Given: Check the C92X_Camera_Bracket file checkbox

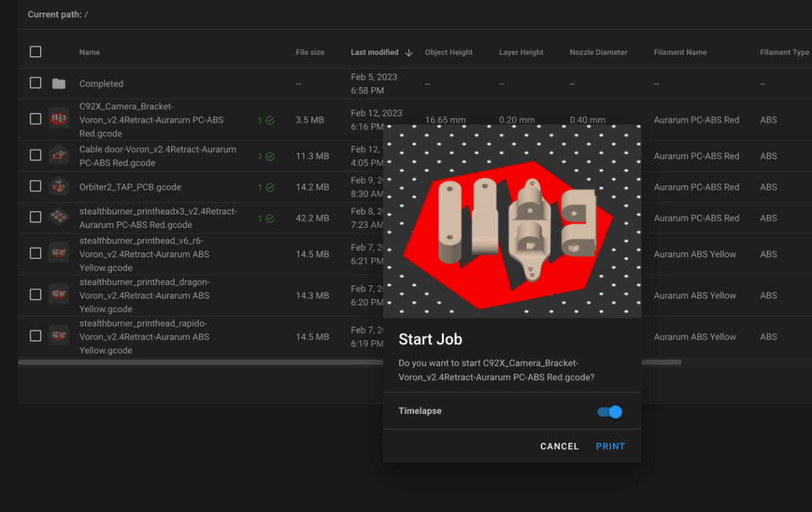Looking at the screenshot, I should click(36, 119).
